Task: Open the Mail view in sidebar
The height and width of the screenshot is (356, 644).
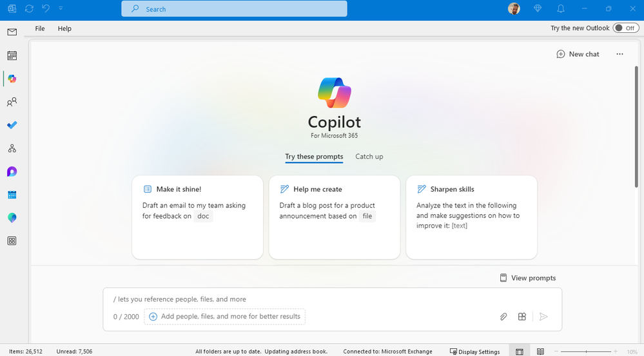Action: (12, 32)
